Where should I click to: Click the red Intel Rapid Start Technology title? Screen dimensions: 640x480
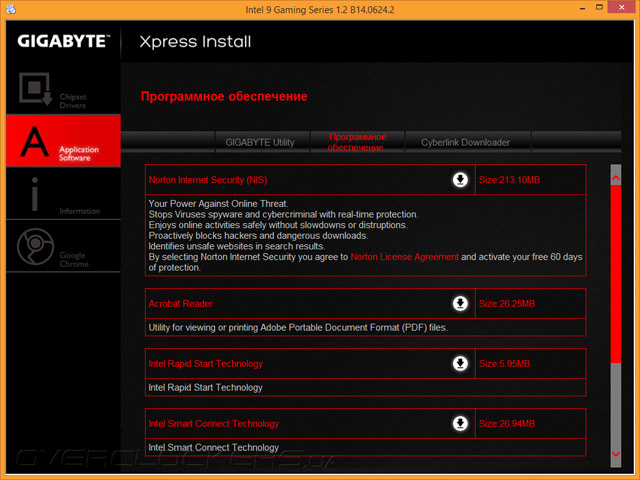205,364
